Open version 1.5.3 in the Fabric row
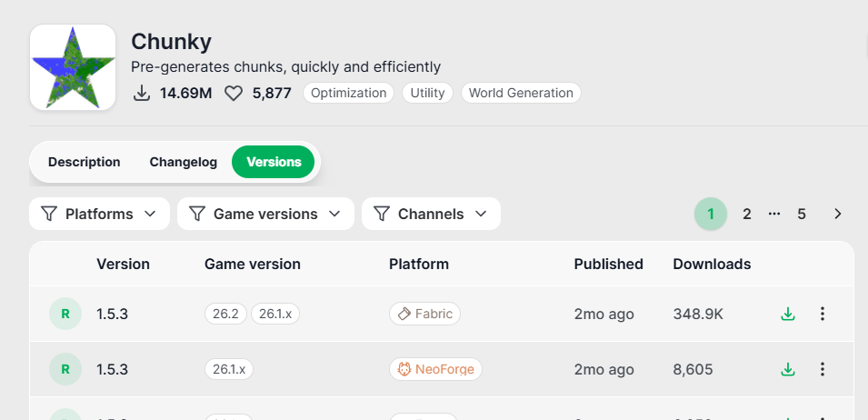The image size is (868, 420). [x=113, y=315]
